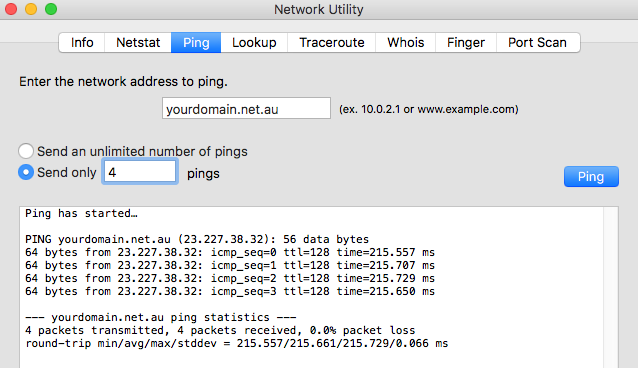This screenshot has height=368, width=638.
Task: Click the output pane scrollbar track
Action: pyautogui.click(x=610, y=287)
